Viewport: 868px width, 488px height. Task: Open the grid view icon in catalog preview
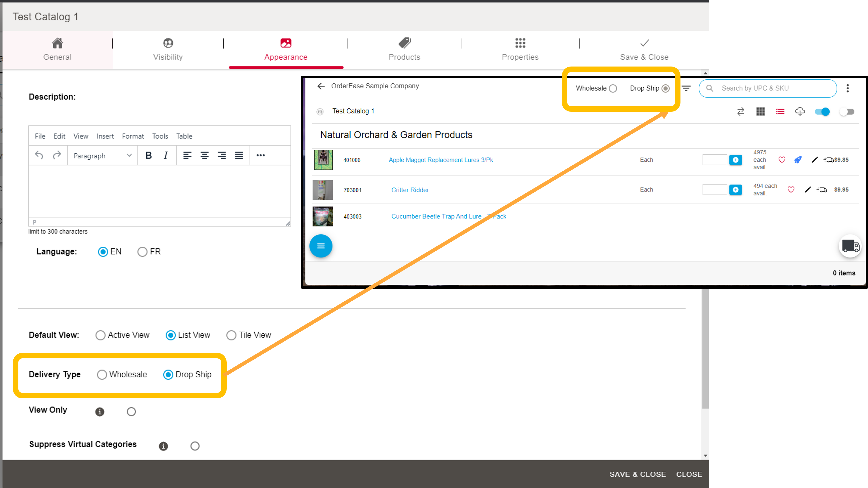pyautogui.click(x=760, y=112)
